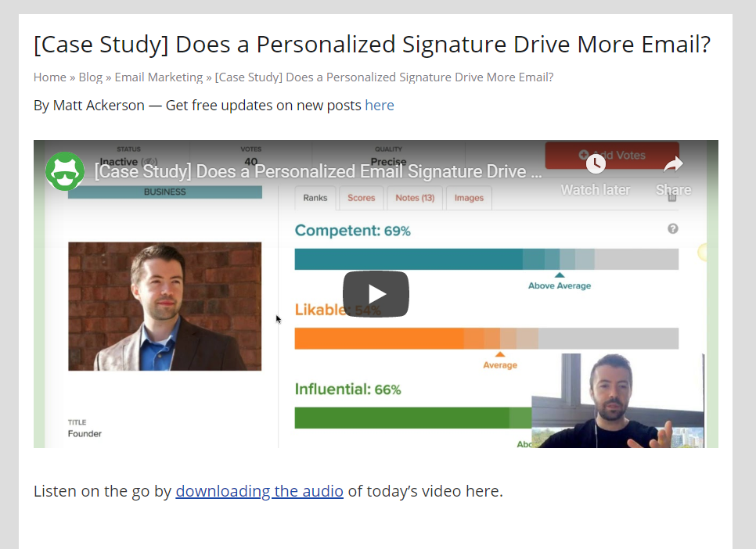Click the 'here' free updates link

[x=380, y=105]
